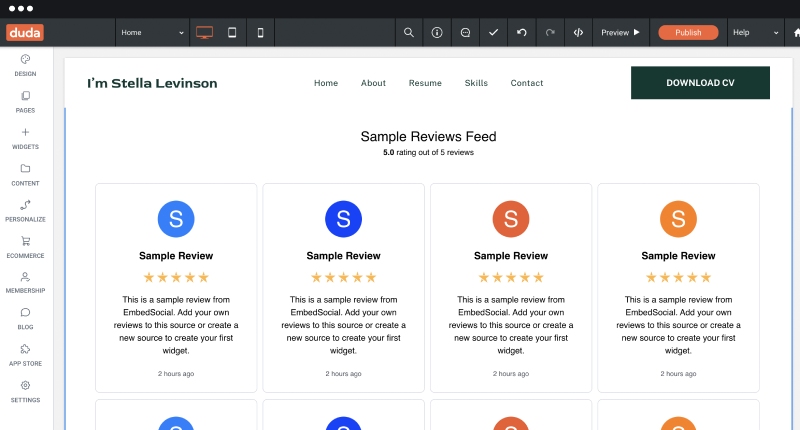Switch to desktop view

[x=204, y=33]
